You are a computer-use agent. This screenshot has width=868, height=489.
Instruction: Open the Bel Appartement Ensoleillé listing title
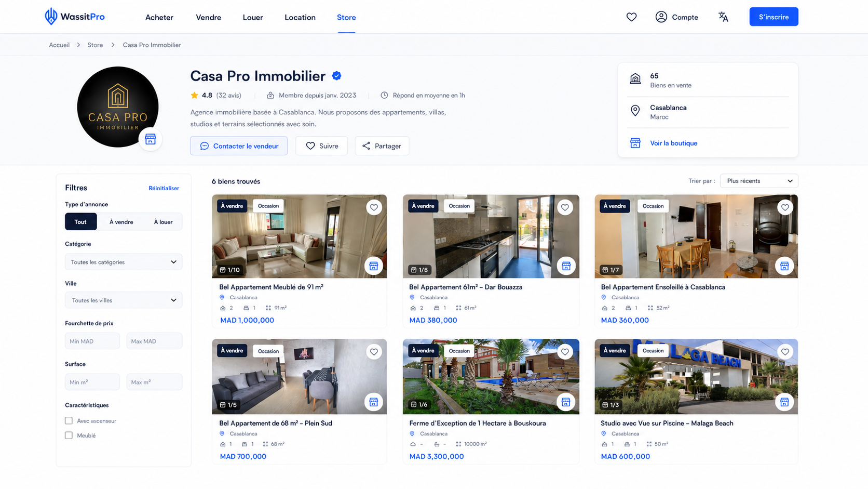click(x=663, y=287)
